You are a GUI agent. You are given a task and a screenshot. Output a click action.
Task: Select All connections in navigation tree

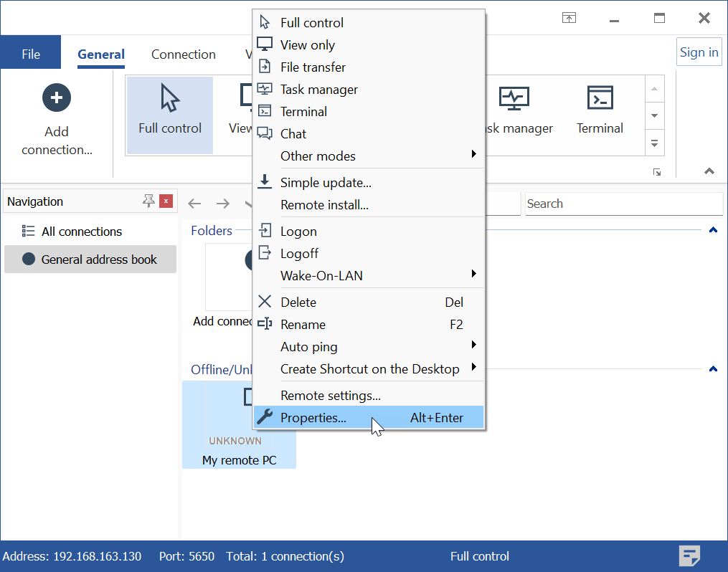[81, 232]
